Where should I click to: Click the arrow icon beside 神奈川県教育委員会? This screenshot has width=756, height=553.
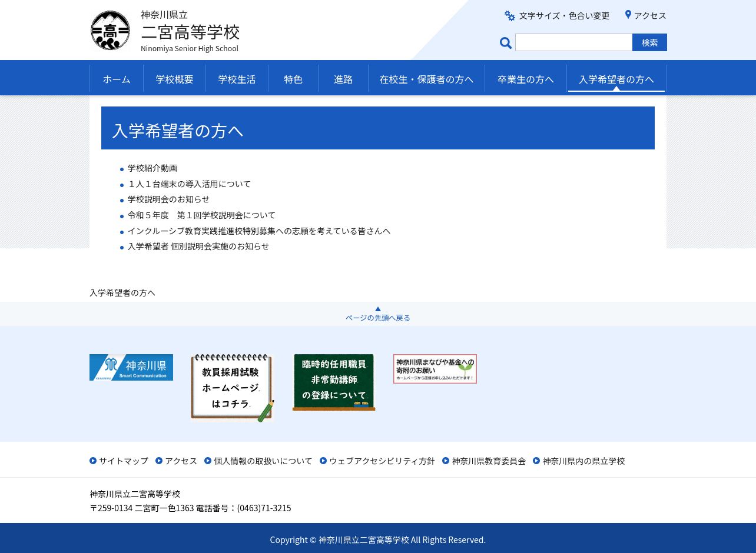tap(446, 461)
